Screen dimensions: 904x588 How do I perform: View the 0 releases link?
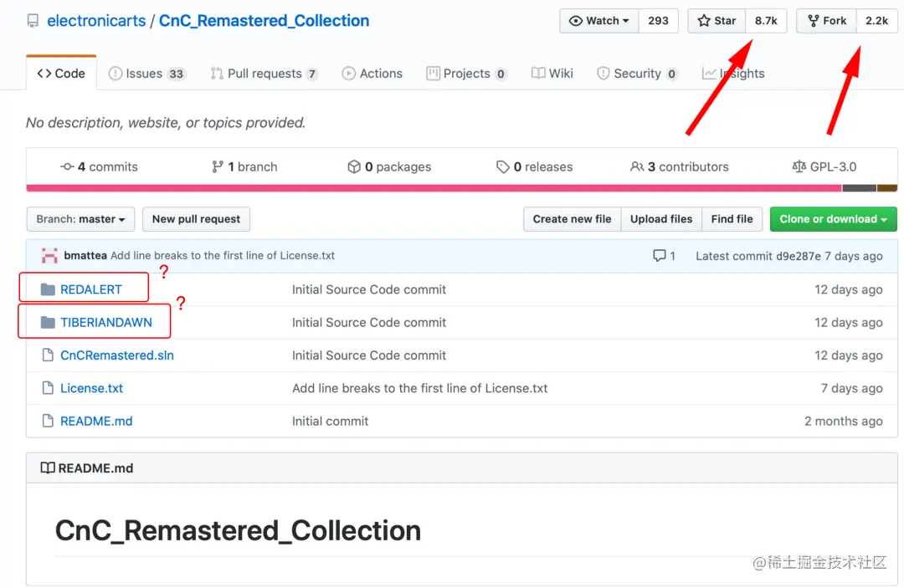(534, 167)
